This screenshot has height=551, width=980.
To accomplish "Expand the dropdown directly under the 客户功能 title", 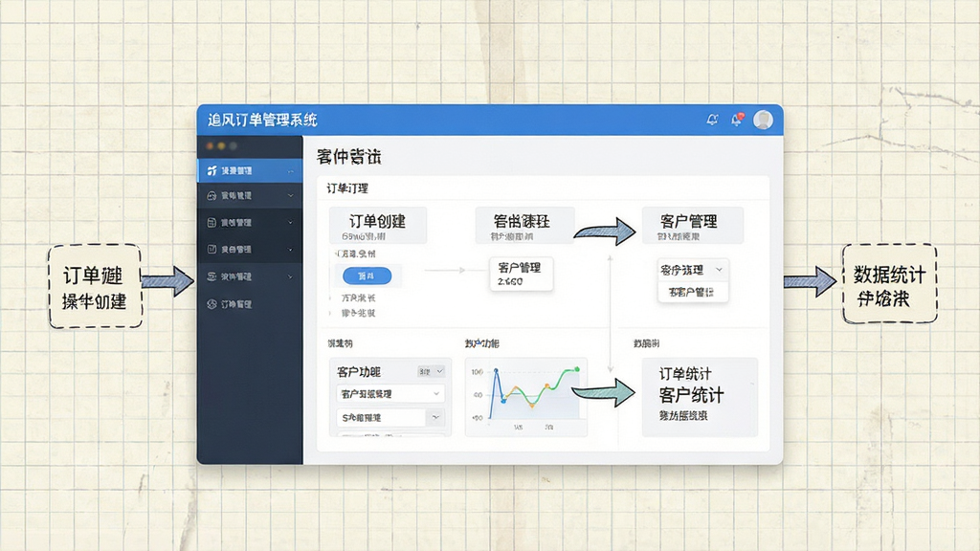I will [x=390, y=394].
